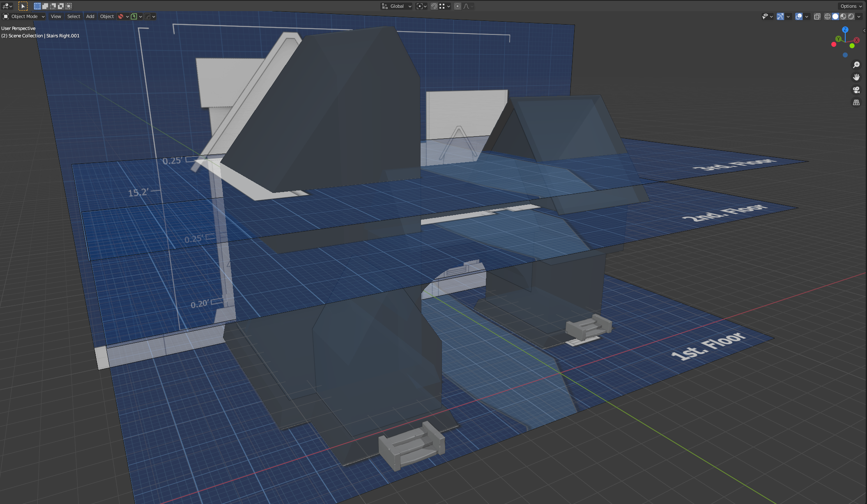Select the Tweak select tool arrow
Screen dimensions: 867x504
[x=23, y=6]
